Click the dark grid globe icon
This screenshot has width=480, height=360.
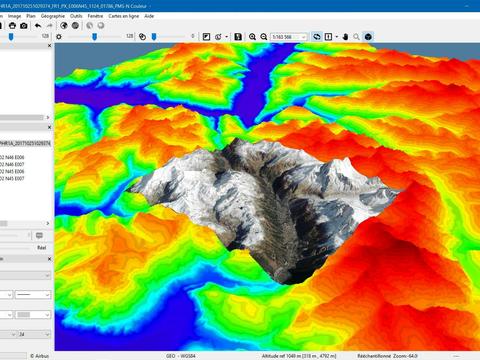[75, 26]
